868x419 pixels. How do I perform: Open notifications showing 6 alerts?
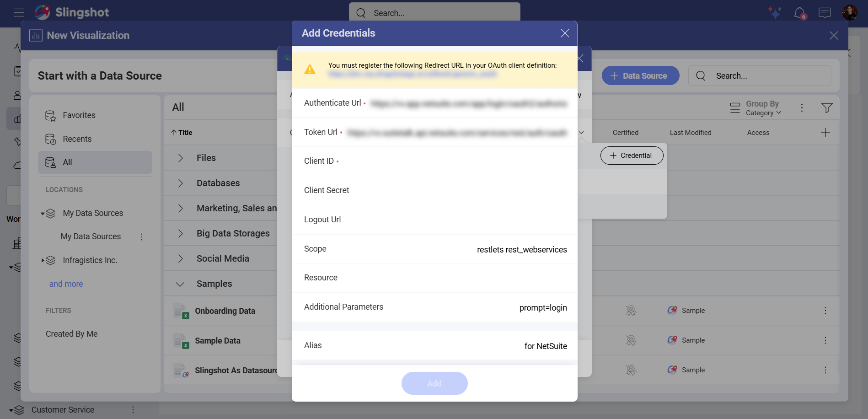point(799,12)
